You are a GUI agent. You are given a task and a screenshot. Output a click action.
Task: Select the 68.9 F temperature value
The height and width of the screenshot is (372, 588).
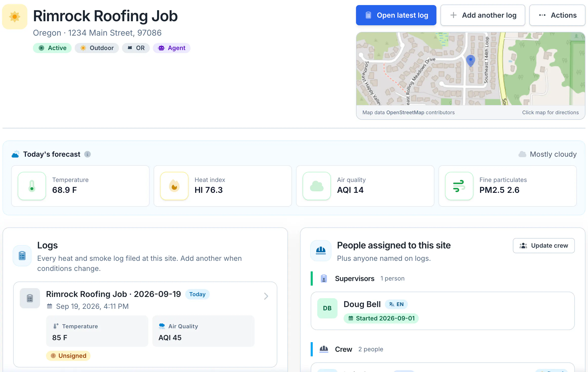coord(65,190)
